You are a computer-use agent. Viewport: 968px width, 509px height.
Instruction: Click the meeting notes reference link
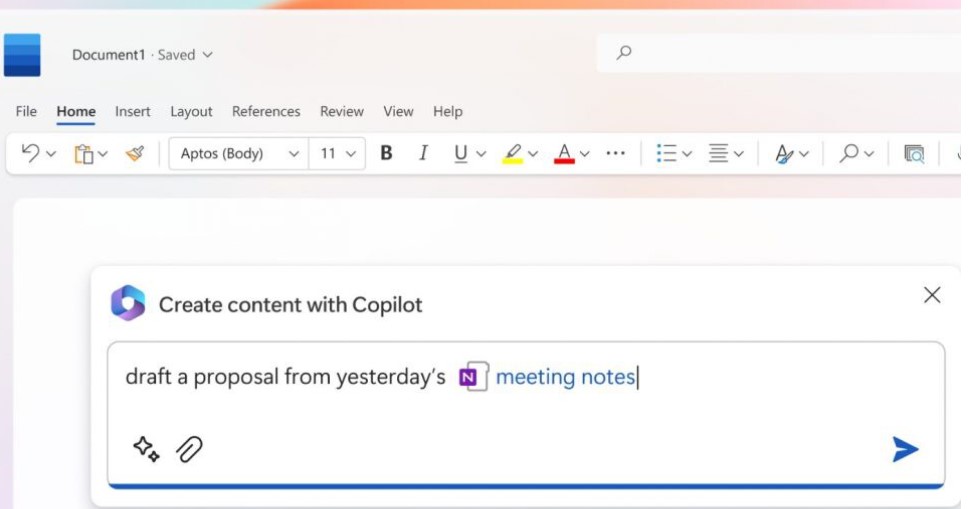565,377
